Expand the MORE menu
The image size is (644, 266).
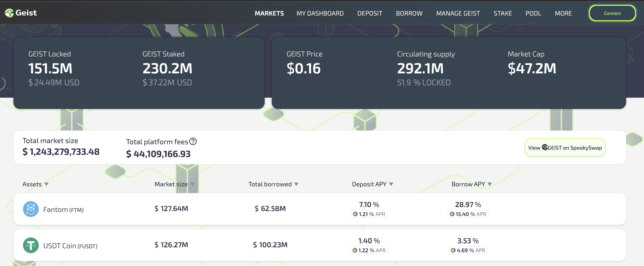563,13
